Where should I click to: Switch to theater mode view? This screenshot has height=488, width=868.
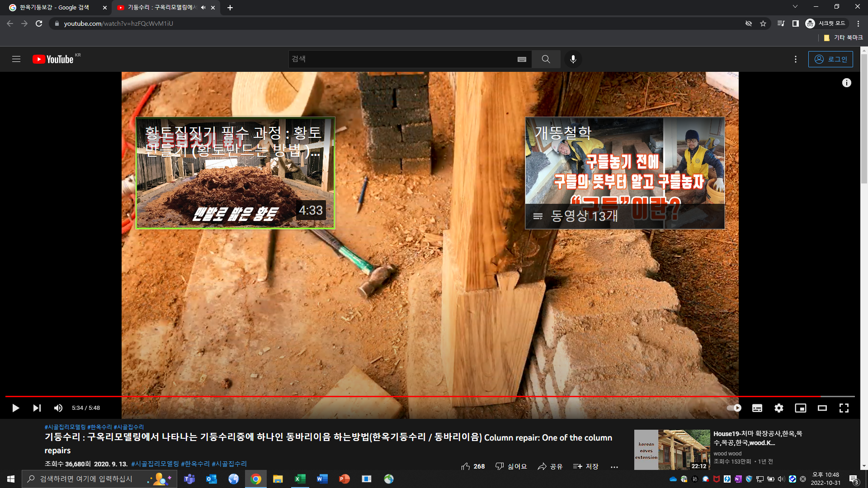[x=822, y=408]
